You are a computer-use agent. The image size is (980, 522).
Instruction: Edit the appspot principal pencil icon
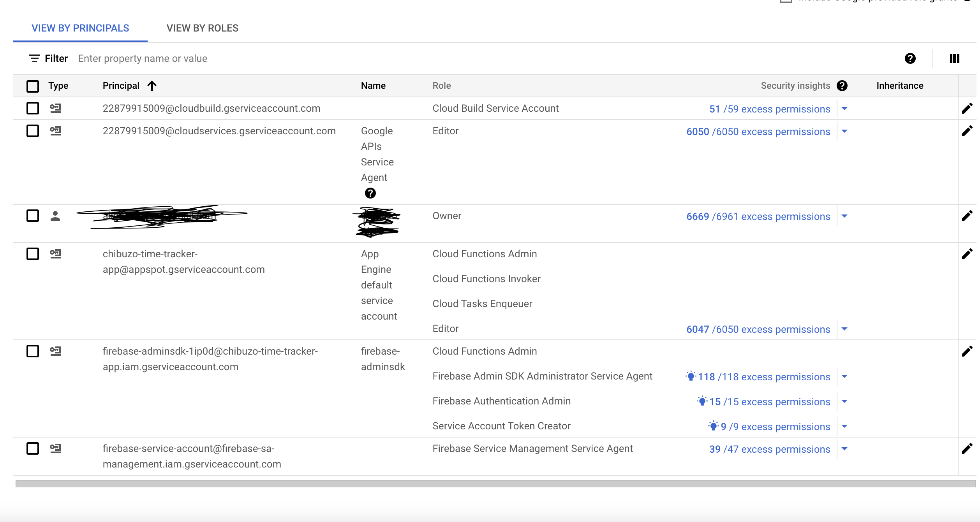967,254
